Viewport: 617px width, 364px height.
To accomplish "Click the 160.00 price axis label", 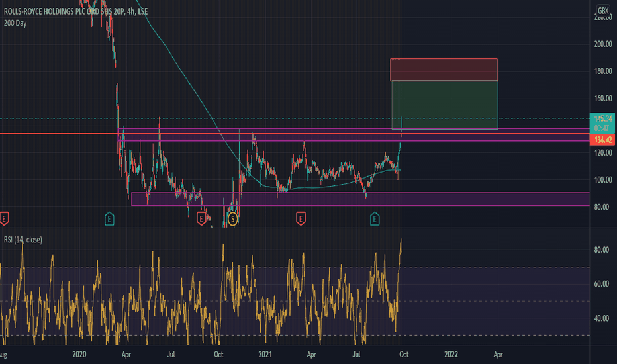I will point(603,99).
